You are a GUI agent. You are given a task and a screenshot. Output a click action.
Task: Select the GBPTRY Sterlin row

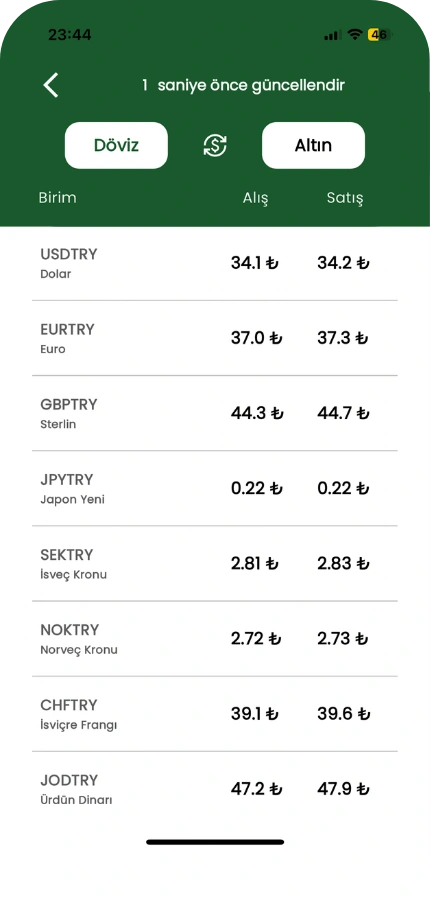tap(215, 413)
